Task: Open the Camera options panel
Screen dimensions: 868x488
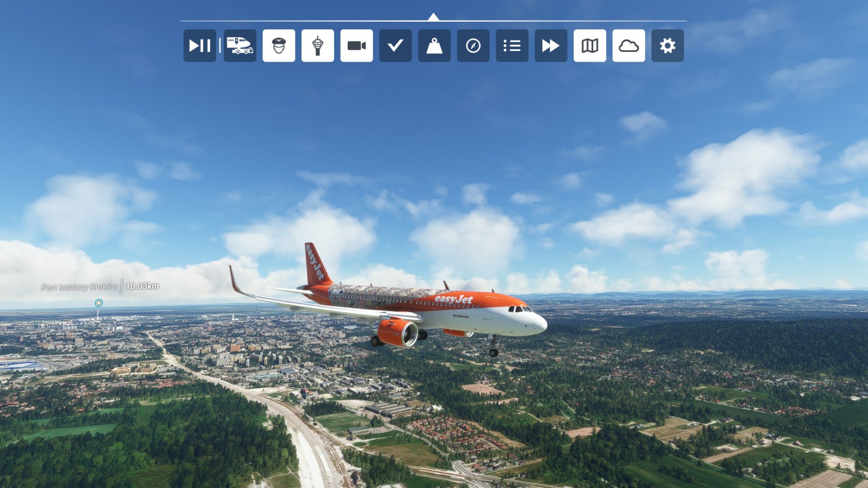Action: [356, 46]
